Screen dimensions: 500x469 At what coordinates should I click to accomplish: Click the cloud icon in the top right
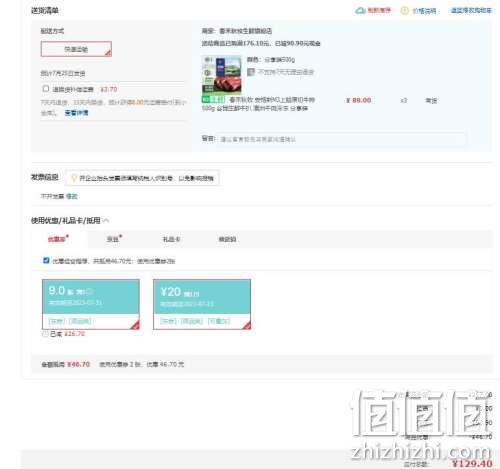(x=360, y=11)
